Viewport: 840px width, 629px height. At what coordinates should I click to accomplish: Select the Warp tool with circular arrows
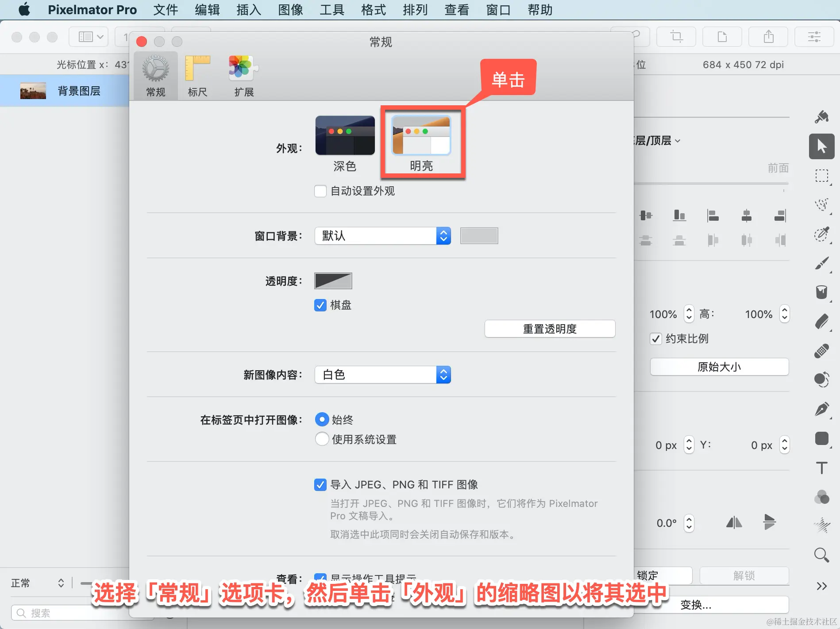(821, 380)
